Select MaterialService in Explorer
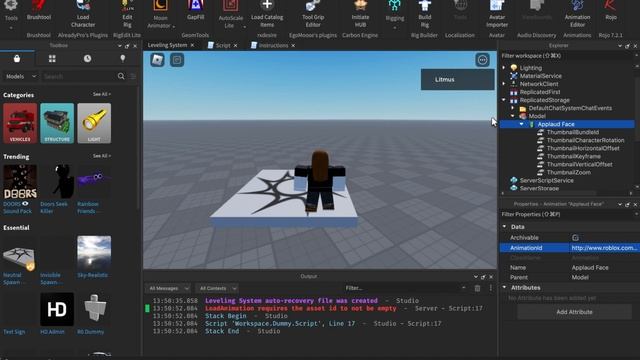 [540, 76]
